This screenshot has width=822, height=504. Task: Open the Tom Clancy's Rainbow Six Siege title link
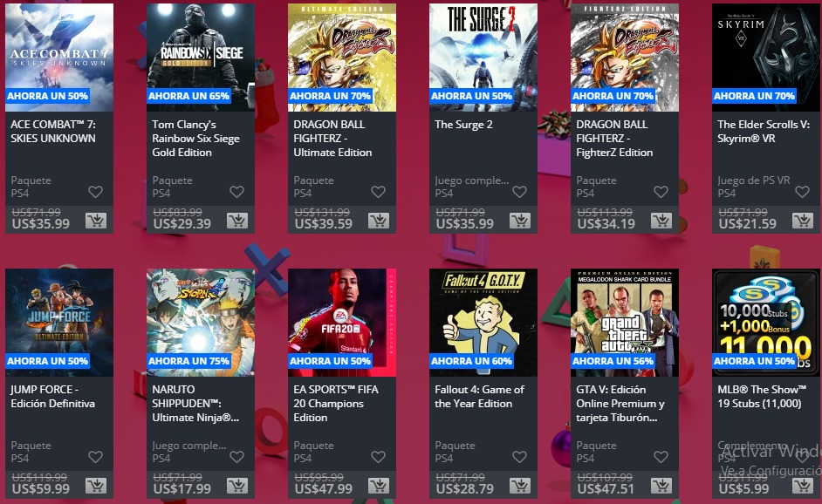tap(196, 139)
